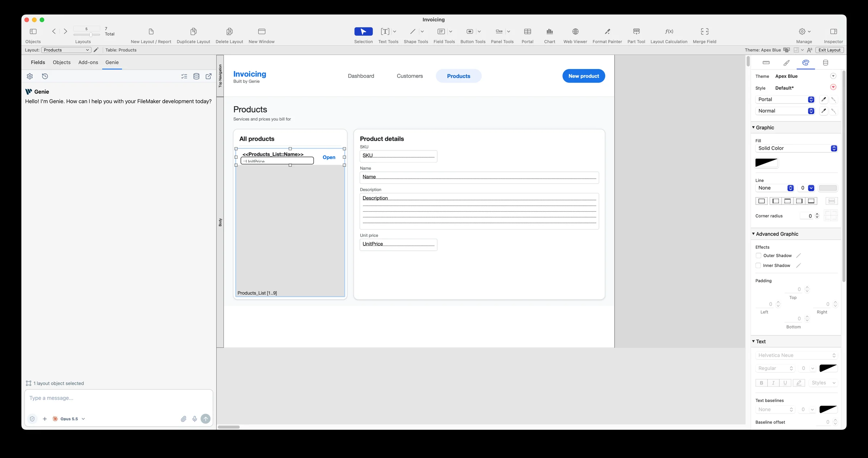Screen dimensions: 868x458
Task: Insert a Merge Field
Action: [705, 31]
